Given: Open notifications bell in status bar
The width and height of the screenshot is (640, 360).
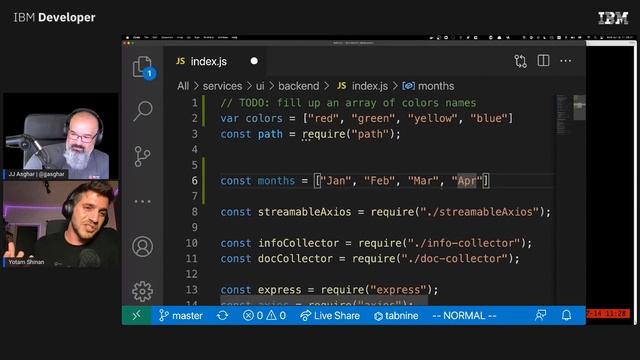Looking at the screenshot, I should point(567,315).
